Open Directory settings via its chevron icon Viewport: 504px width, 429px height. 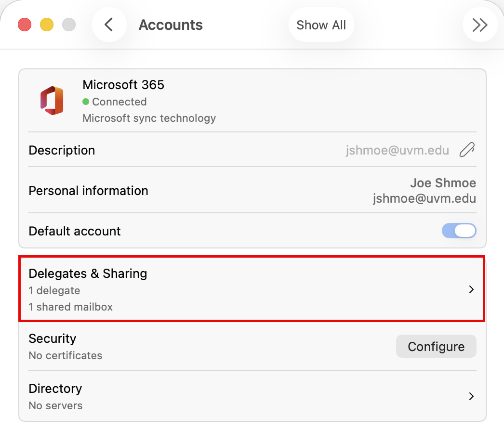click(471, 396)
